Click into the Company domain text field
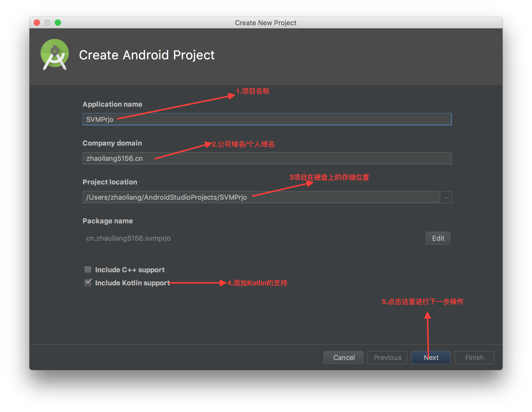 [267, 158]
